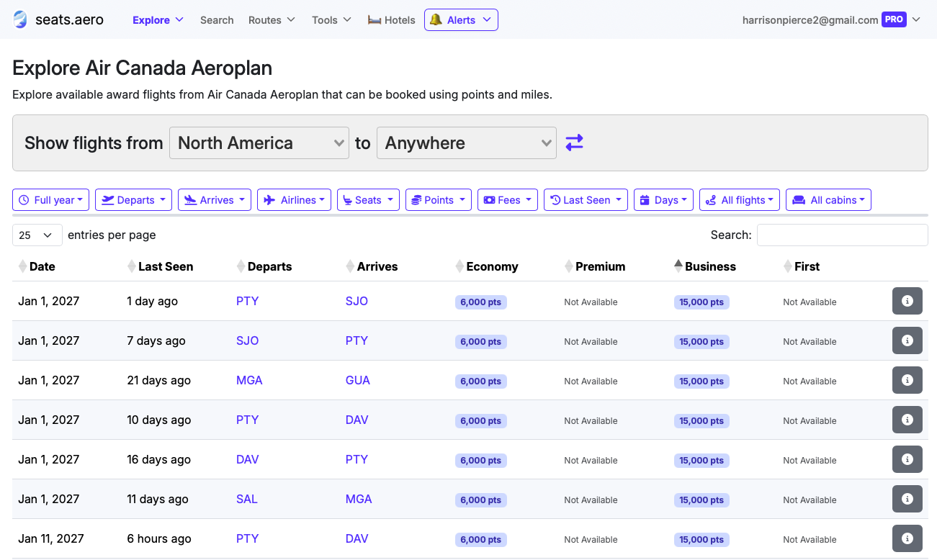Open the Departs airport filter
Viewport: 937px width, 560px height.
pyautogui.click(x=133, y=200)
